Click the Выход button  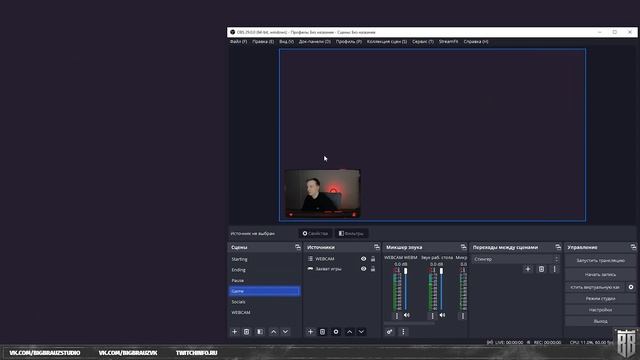[600, 321]
